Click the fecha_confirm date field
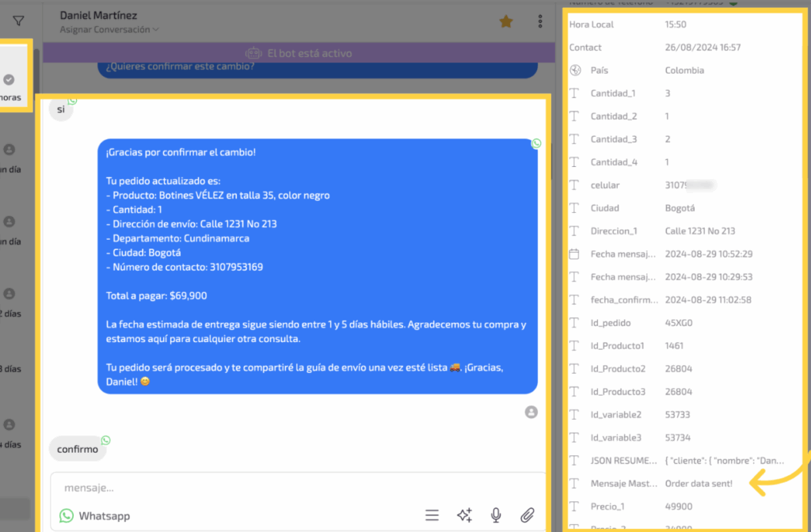This screenshot has height=532, width=811. tap(708, 300)
